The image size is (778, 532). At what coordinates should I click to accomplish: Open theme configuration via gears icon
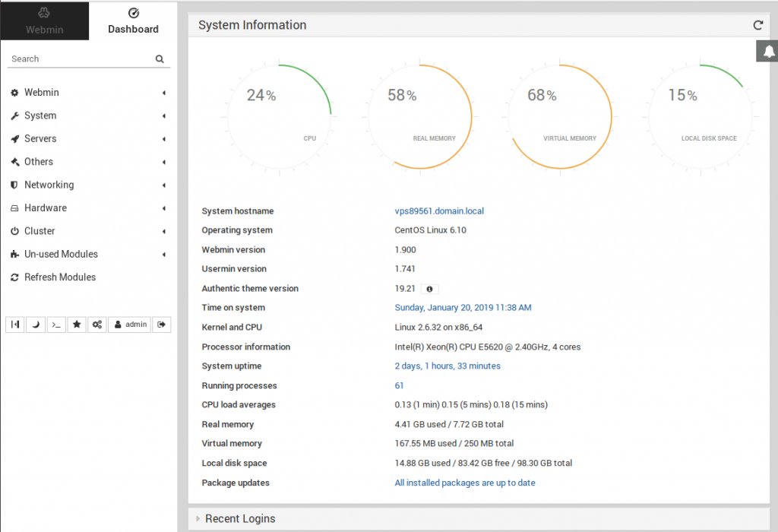click(96, 325)
